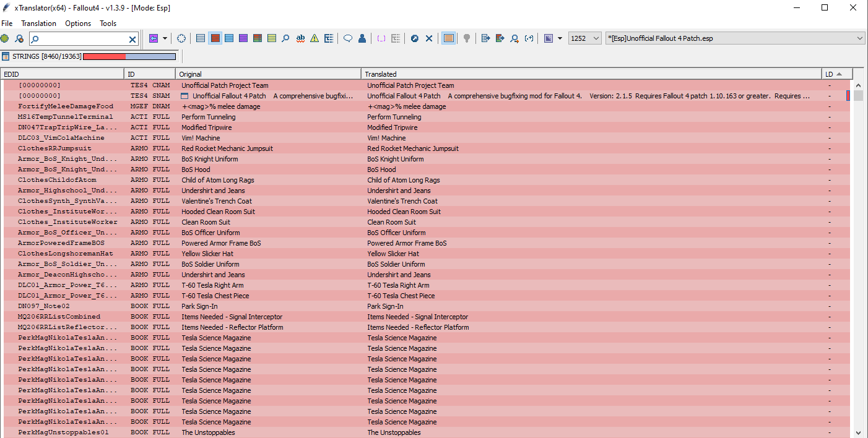Click the purple square theme icon
Screen dimensions: 868x438
[x=548, y=38]
